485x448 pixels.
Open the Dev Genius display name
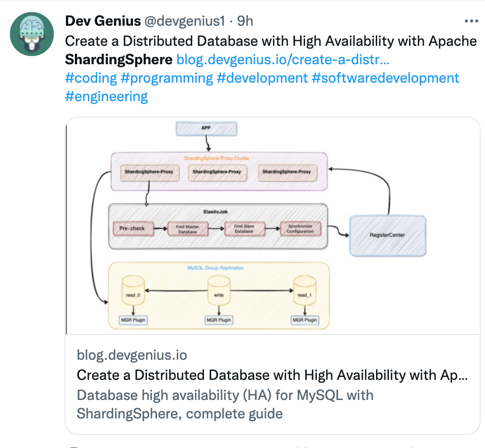tap(102, 21)
